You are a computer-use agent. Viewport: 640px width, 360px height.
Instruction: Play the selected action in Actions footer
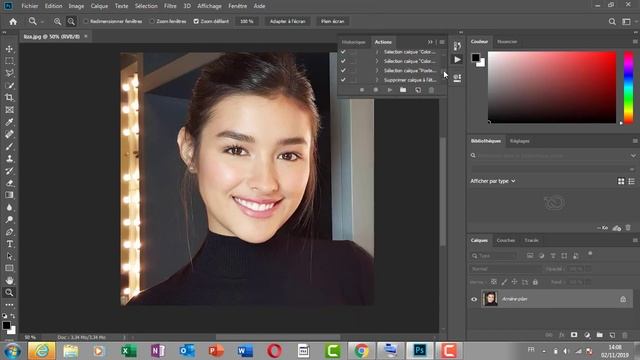pyautogui.click(x=389, y=90)
